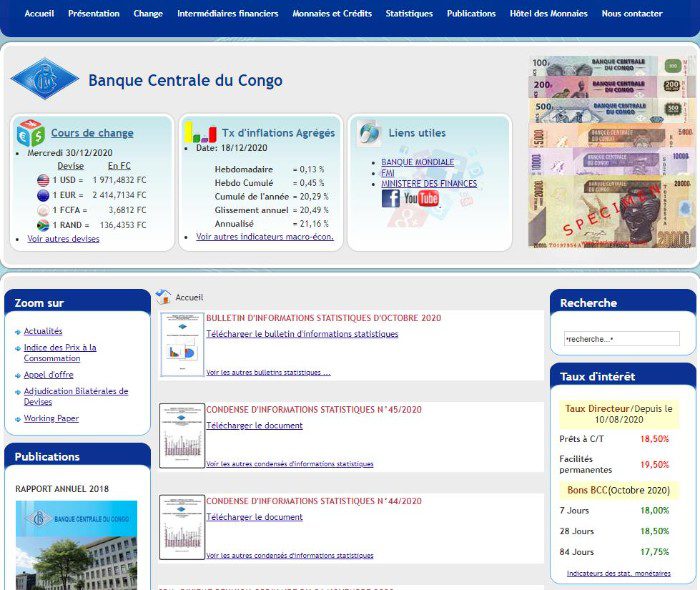Click the Prêts à C/T 18,50% rate

(654, 439)
